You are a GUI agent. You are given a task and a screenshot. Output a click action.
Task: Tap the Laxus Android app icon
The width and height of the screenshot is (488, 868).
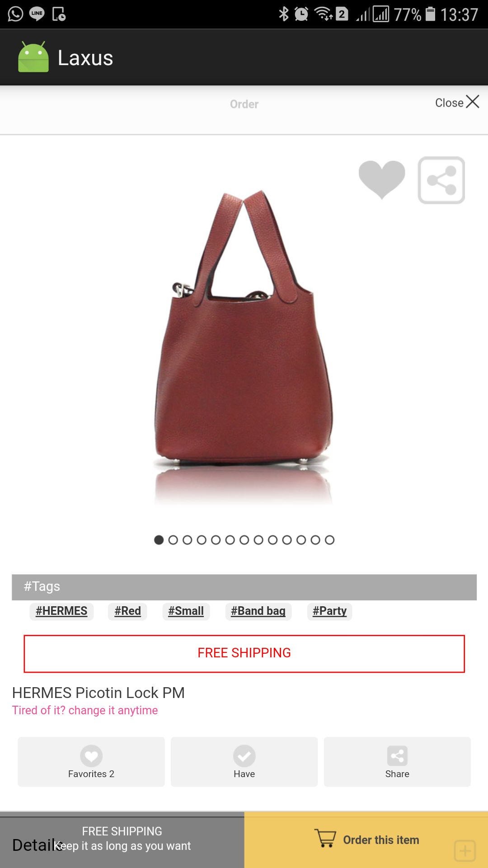tap(33, 57)
